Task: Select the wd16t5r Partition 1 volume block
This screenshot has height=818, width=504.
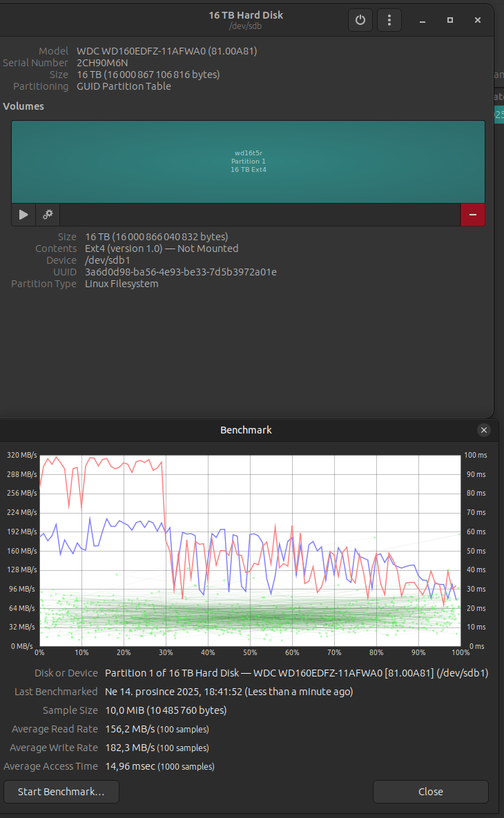Action: click(x=248, y=162)
